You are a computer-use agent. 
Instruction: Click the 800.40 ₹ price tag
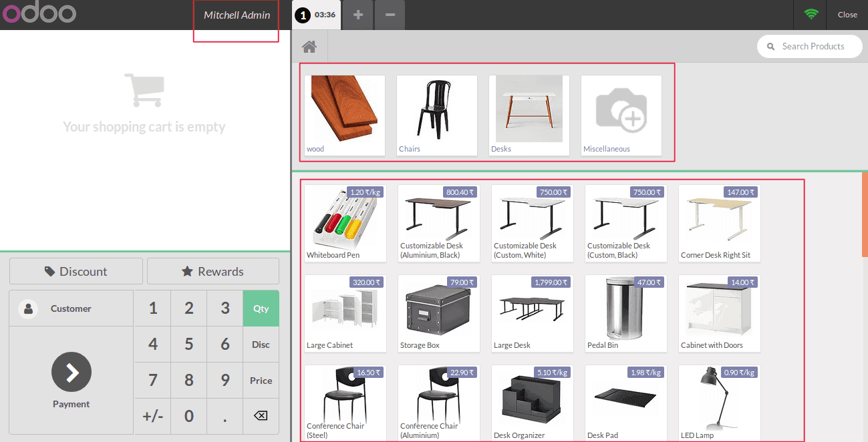[x=460, y=192]
